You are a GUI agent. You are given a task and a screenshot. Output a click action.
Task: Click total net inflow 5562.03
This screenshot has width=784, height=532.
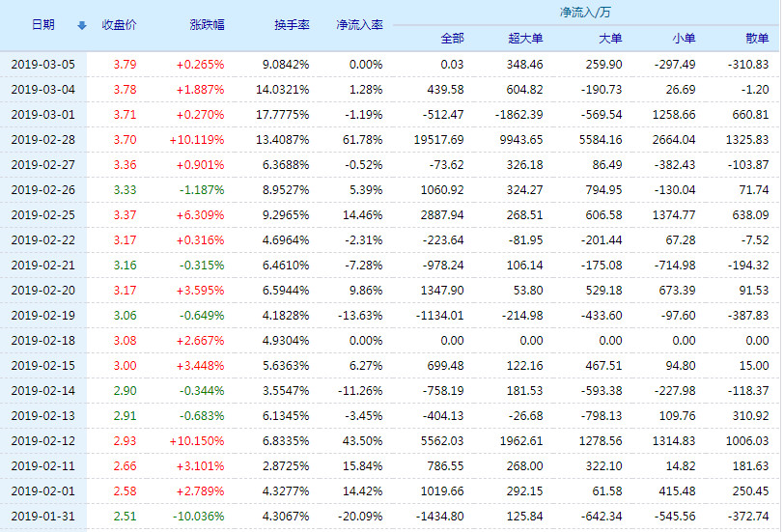442,441
